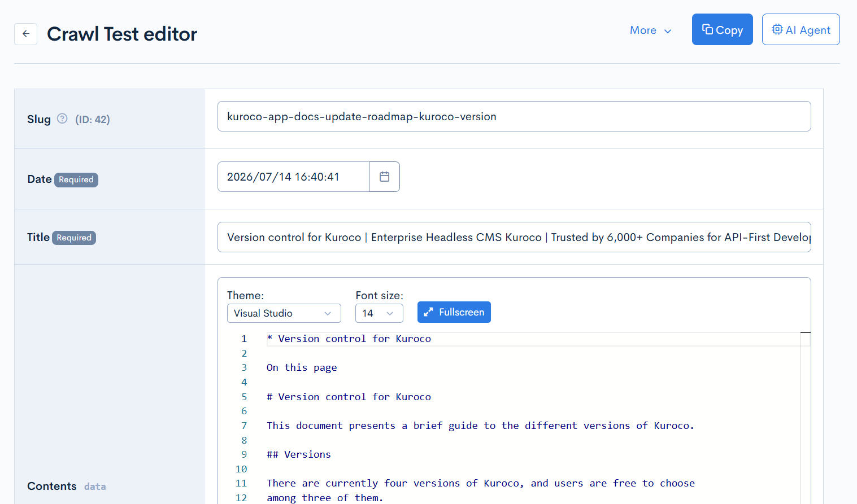The image size is (857, 504).
Task: Click the Date text field
Action: 293,177
